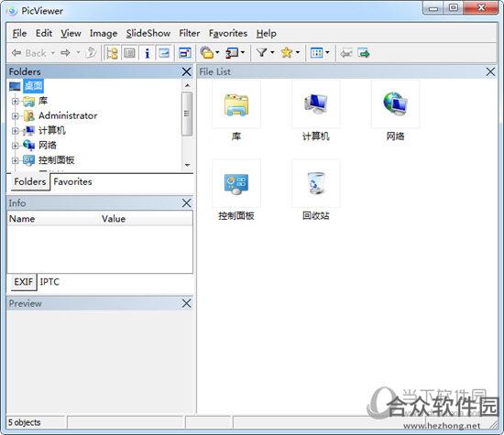Select 计算机 in Folders tree
This screenshot has height=435, width=504.
pyautogui.click(x=51, y=130)
